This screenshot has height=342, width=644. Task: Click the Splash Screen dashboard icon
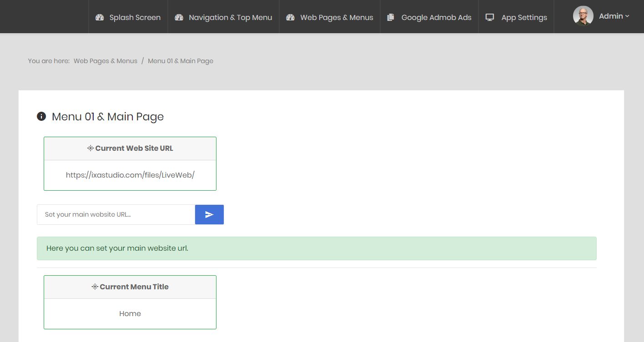coord(100,17)
